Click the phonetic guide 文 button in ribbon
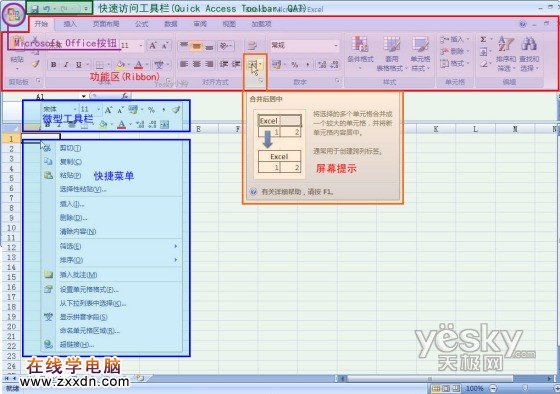 click(159, 65)
